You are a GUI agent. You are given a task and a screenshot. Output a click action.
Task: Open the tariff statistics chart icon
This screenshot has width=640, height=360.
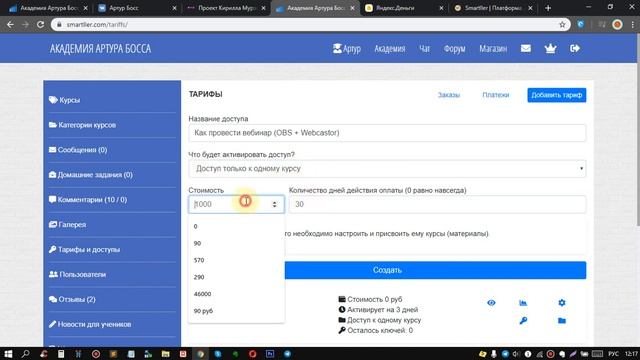(523, 303)
